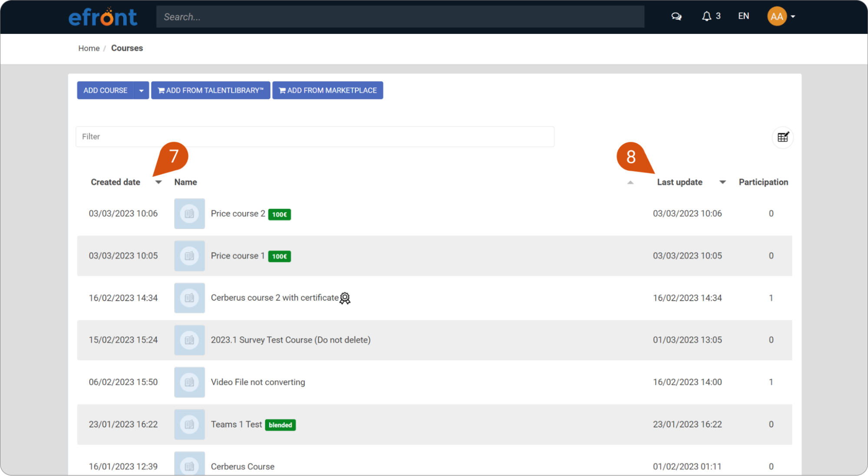Click created date 06/02/2023 15:50

point(123,382)
